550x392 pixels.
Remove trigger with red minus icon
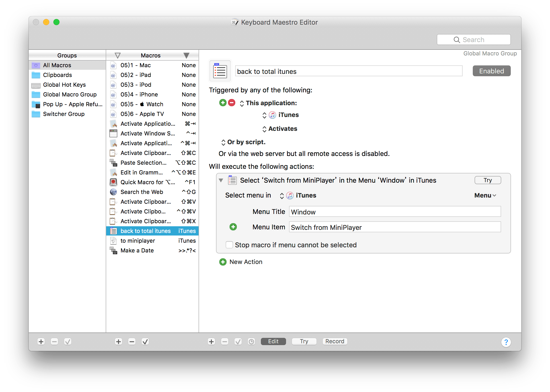(x=232, y=103)
